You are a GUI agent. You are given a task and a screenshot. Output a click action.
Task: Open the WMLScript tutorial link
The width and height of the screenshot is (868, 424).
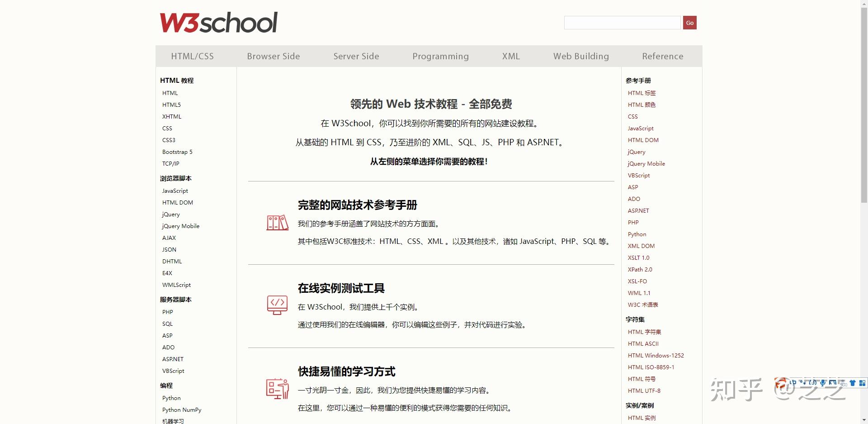point(176,285)
